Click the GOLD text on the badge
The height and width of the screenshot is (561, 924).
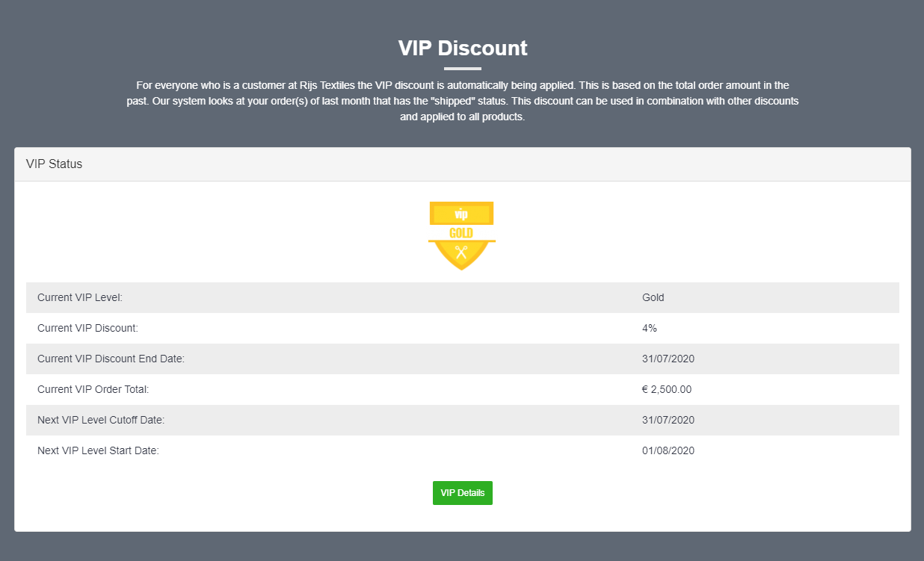click(461, 233)
